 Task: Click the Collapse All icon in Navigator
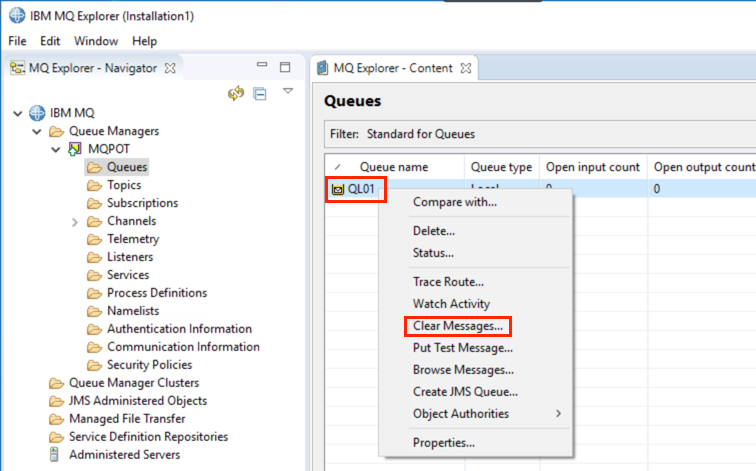click(x=260, y=94)
